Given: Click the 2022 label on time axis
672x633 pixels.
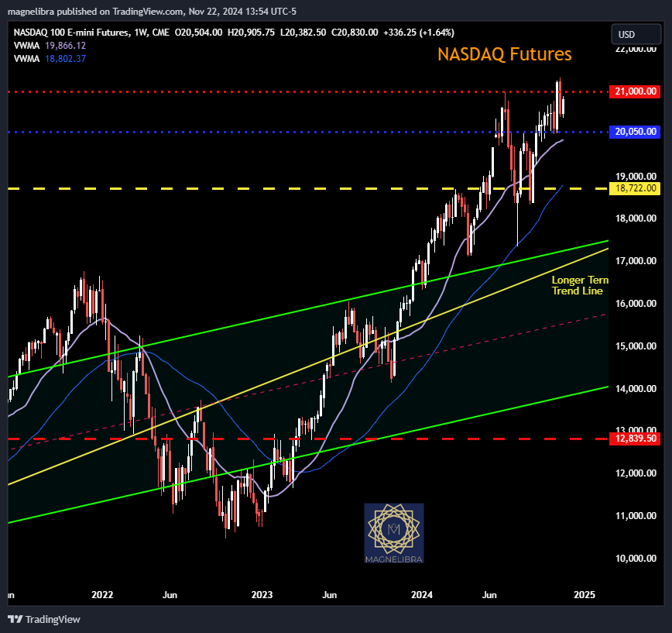Looking at the screenshot, I should 102,595.
